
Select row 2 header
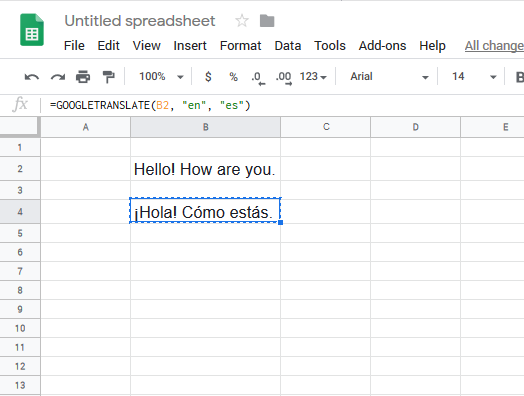coord(20,169)
